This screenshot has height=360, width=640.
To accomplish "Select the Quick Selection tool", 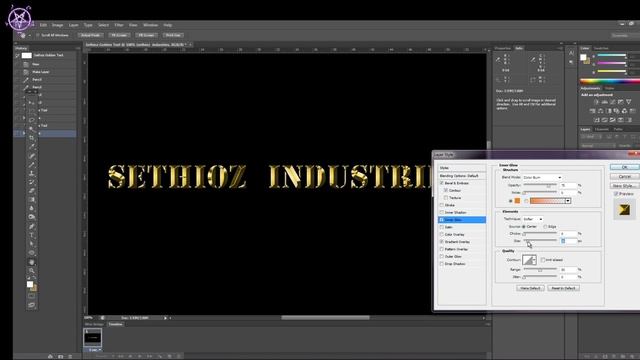I will pyautogui.click(x=32, y=129).
